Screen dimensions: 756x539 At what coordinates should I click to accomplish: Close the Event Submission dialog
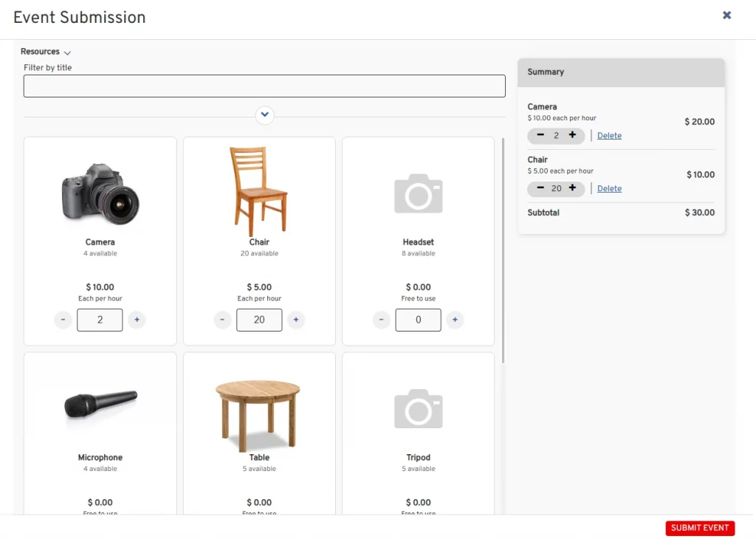(726, 16)
